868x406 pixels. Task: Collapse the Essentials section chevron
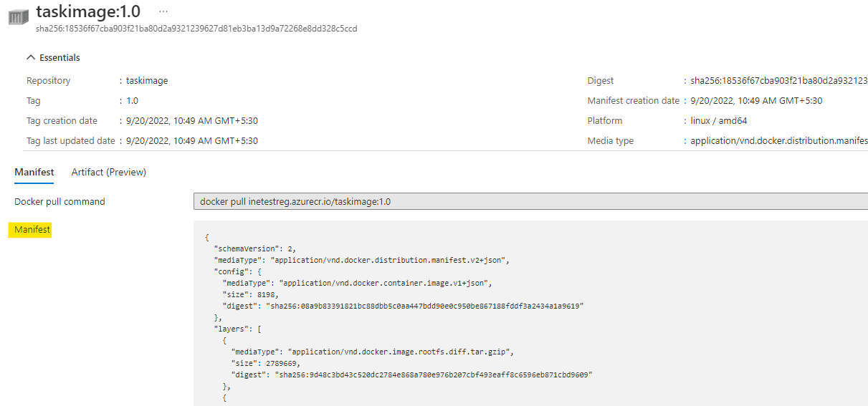tap(30, 58)
